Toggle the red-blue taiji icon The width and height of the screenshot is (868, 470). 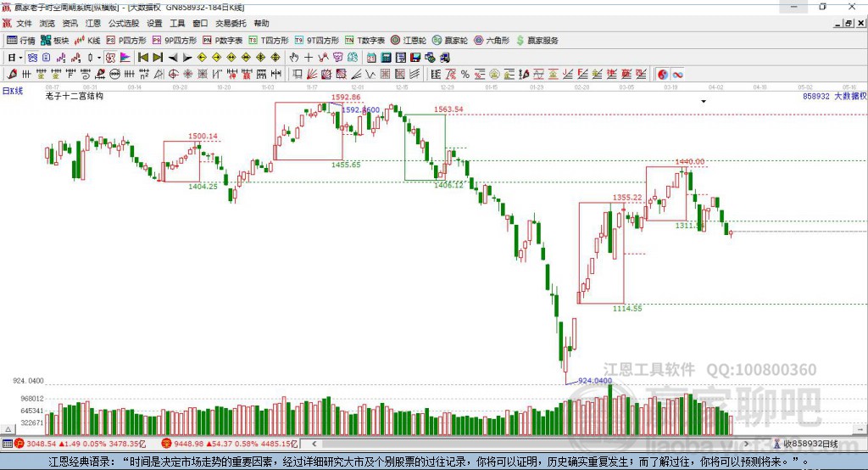pos(663,74)
